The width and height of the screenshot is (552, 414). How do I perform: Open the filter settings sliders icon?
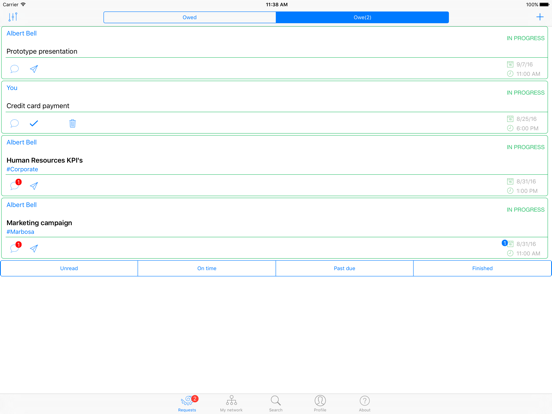click(x=13, y=17)
